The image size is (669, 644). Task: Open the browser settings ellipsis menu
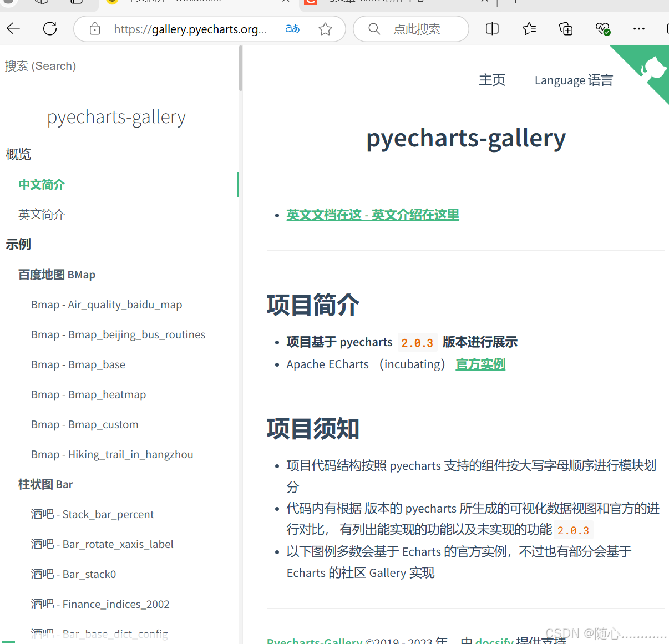coord(639,29)
